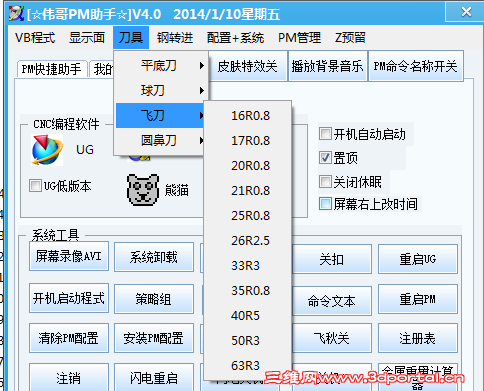Toggle PM命令名称开关 button
Screen dimensions: 484x391
(416, 66)
